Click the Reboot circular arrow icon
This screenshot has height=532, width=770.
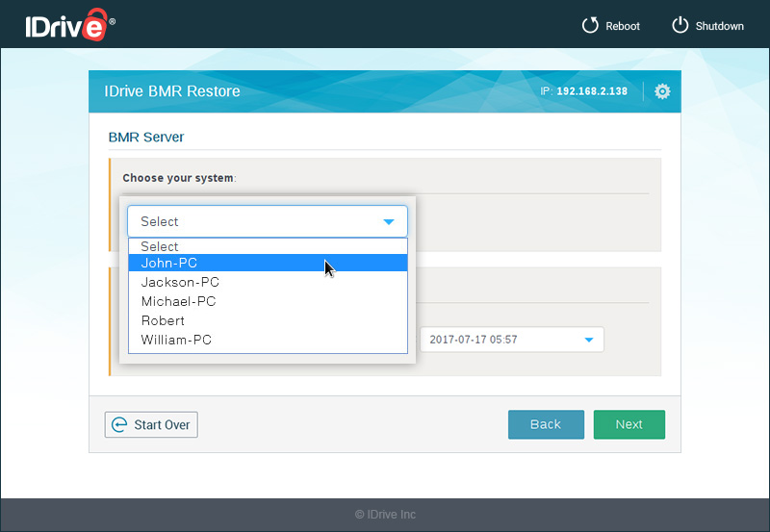click(590, 26)
